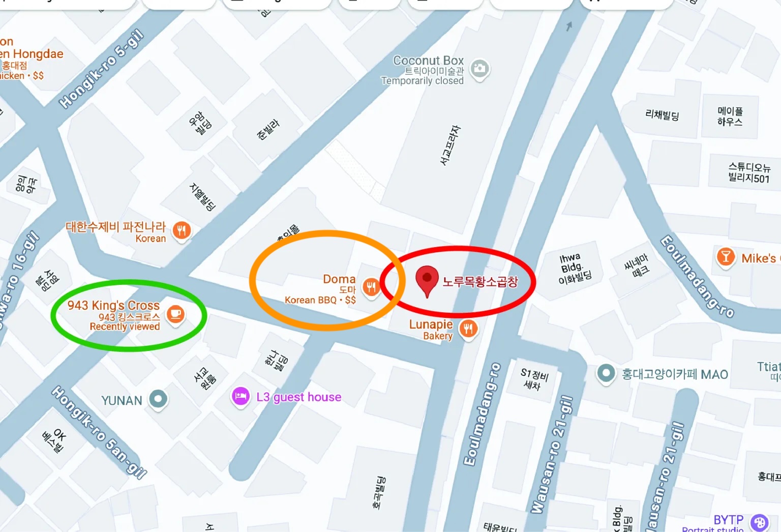781x532 pixels.
Task: Click the 노루목황소곱창 pinned place label
Action: pyautogui.click(x=480, y=282)
